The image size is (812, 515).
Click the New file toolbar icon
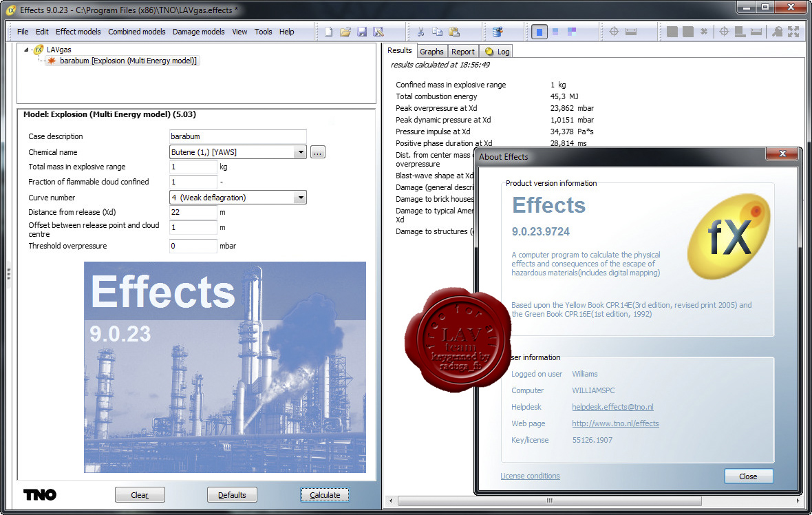(329, 32)
